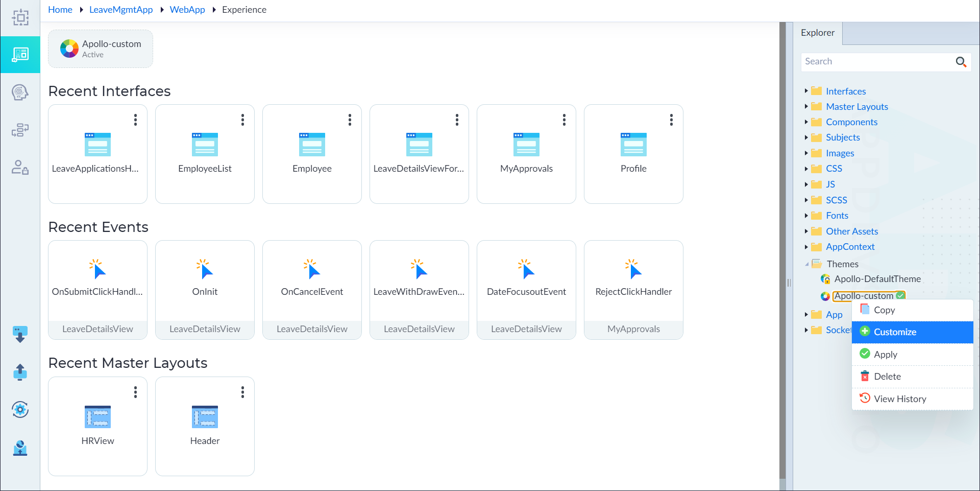The image size is (980, 491).
Task: Choose Copy from the context menu
Action: 913,310
